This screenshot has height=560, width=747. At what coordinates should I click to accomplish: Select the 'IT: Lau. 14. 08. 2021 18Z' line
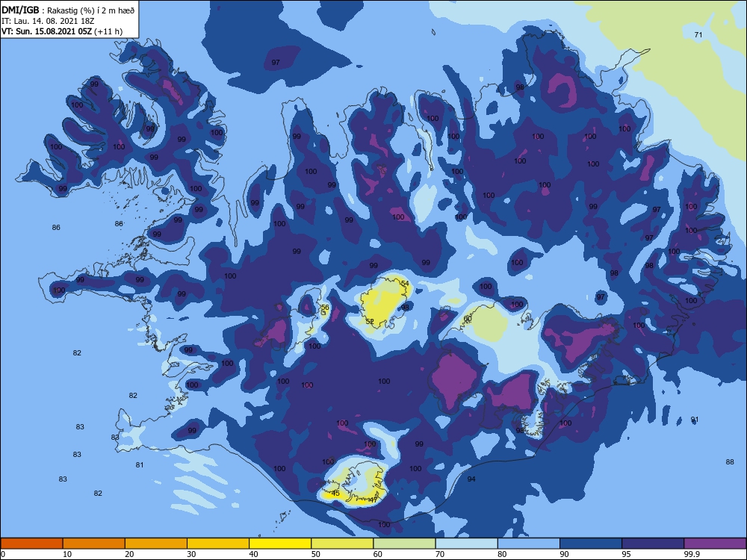[x=48, y=21]
